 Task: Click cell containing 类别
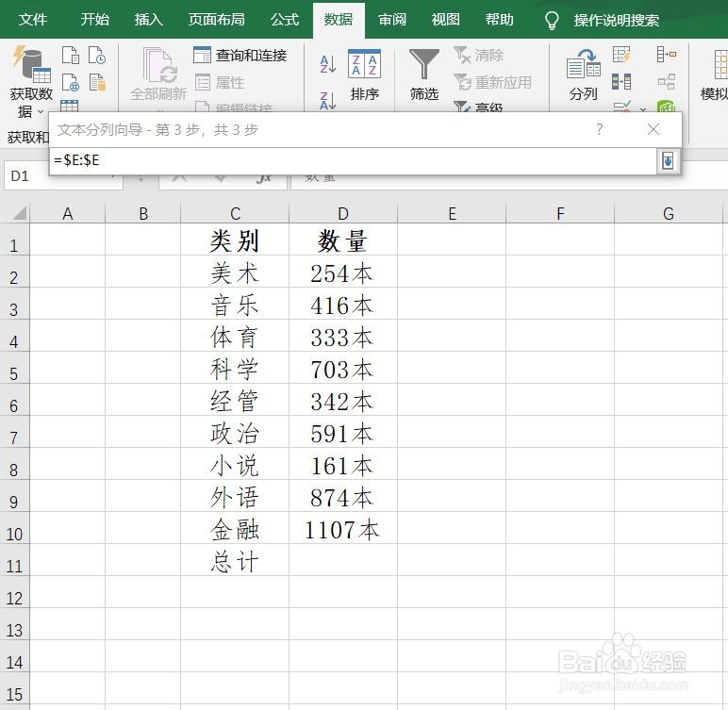[x=235, y=239]
